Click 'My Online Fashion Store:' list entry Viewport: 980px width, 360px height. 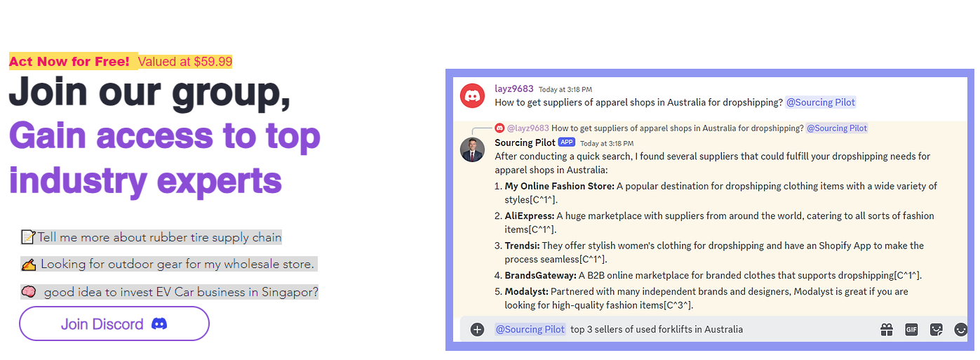click(x=559, y=186)
